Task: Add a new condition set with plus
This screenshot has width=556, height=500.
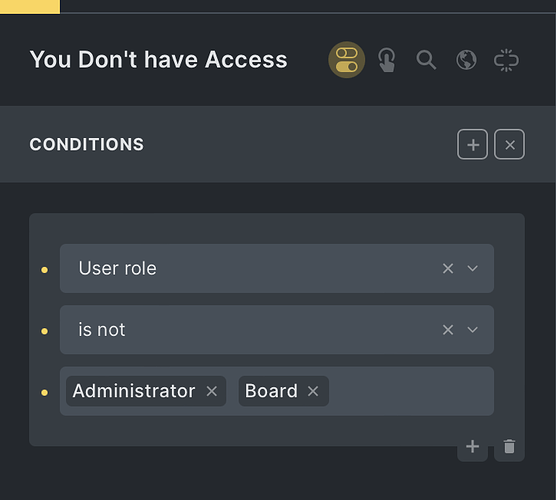Action: pyautogui.click(x=473, y=144)
